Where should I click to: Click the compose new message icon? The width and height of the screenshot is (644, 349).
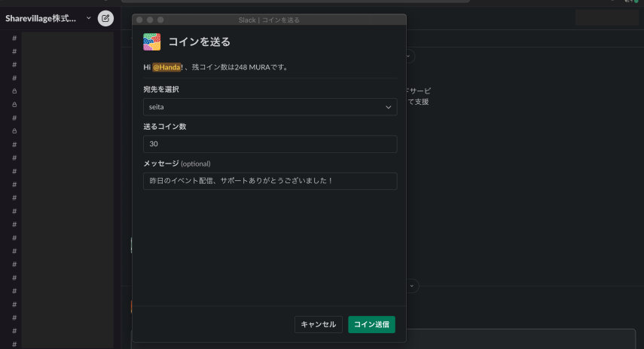pyautogui.click(x=105, y=19)
